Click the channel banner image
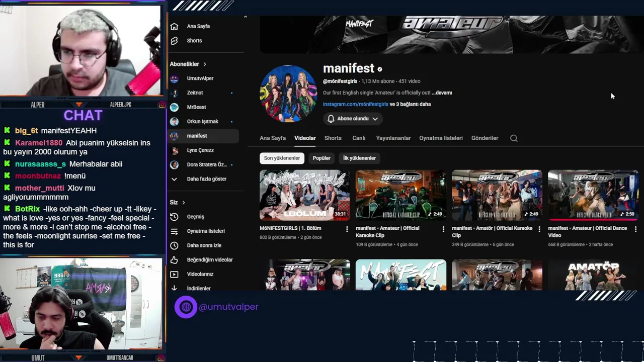 click(452, 35)
